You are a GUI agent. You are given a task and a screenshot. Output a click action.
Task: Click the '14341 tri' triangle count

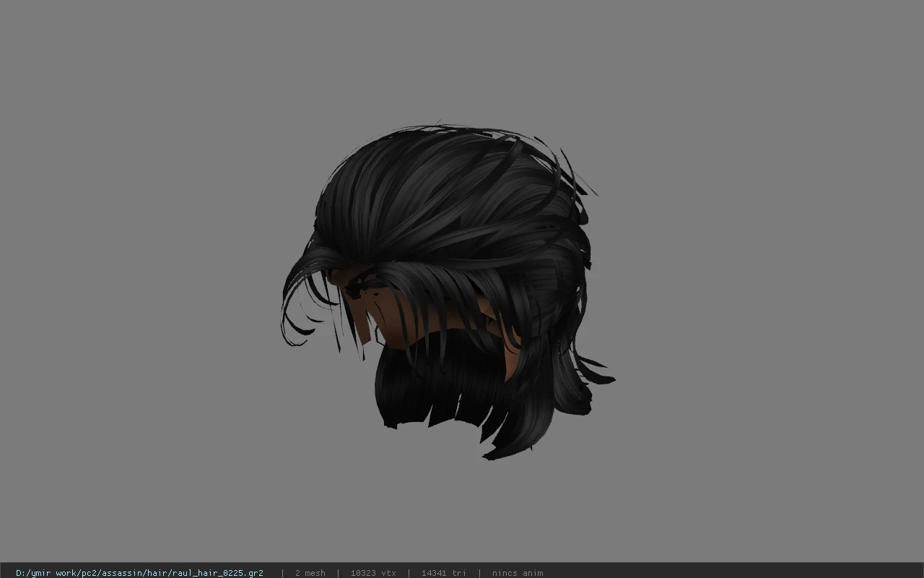click(444, 573)
